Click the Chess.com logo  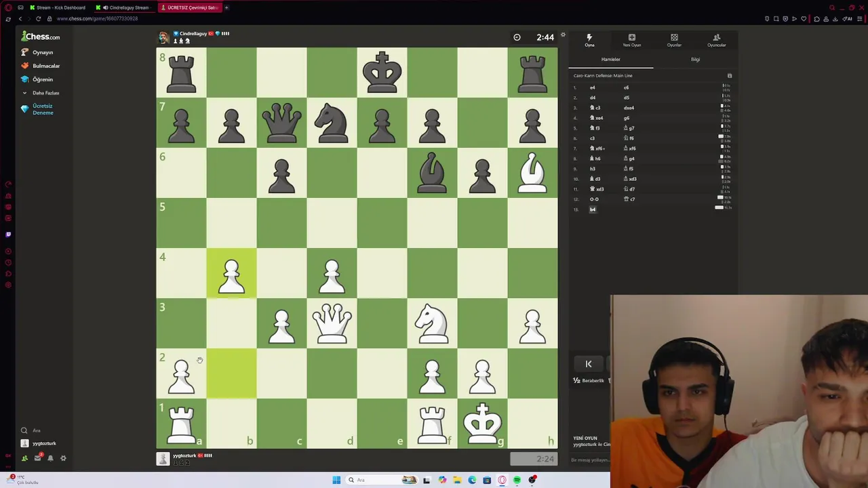[x=41, y=37]
